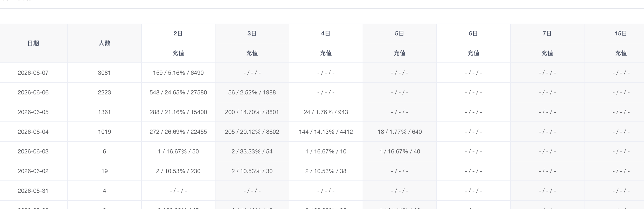Select cell 2 / 33.33% / 54

tap(252, 151)
